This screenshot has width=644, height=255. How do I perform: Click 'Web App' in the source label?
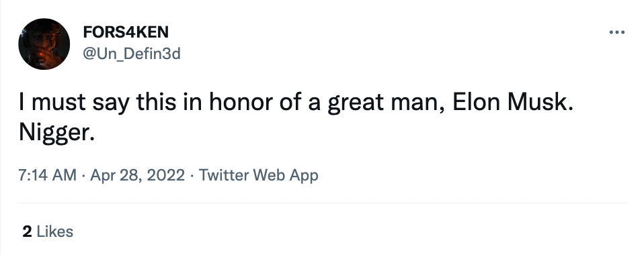coord(286,175)
